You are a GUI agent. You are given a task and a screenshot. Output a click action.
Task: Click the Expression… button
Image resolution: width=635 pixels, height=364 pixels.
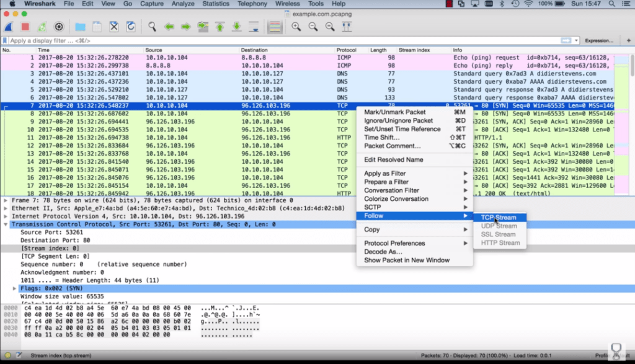click(599, 40)
